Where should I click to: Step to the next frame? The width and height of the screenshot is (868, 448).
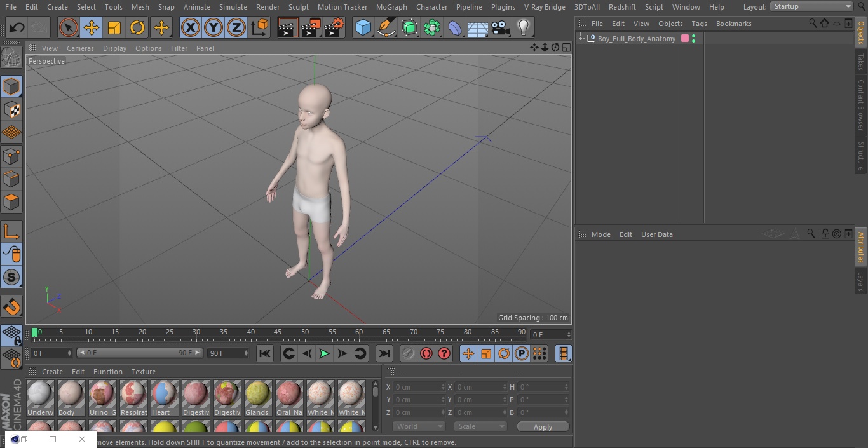pos(342,354)
